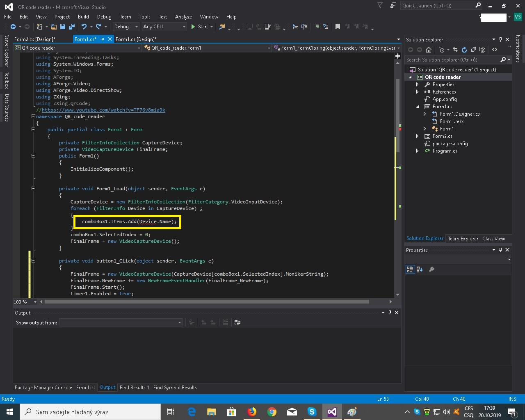
Task: Click the View Code icon in Solution Explorer
Action: click(x=495, y=50)
